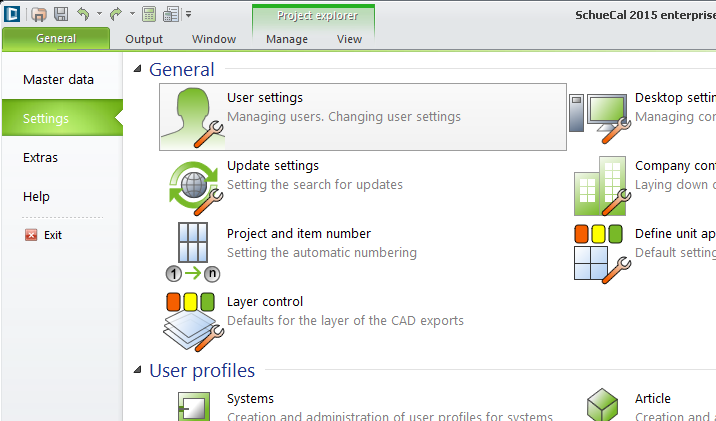Expand the quick access toolbar customize arrow

pyautogui.click(x=189, y=15)
